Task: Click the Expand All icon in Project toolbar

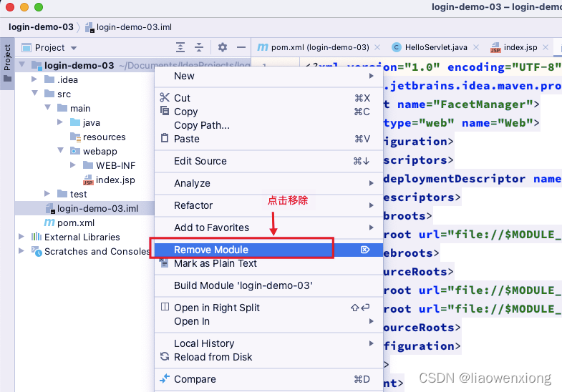Action: pos(180,47)
